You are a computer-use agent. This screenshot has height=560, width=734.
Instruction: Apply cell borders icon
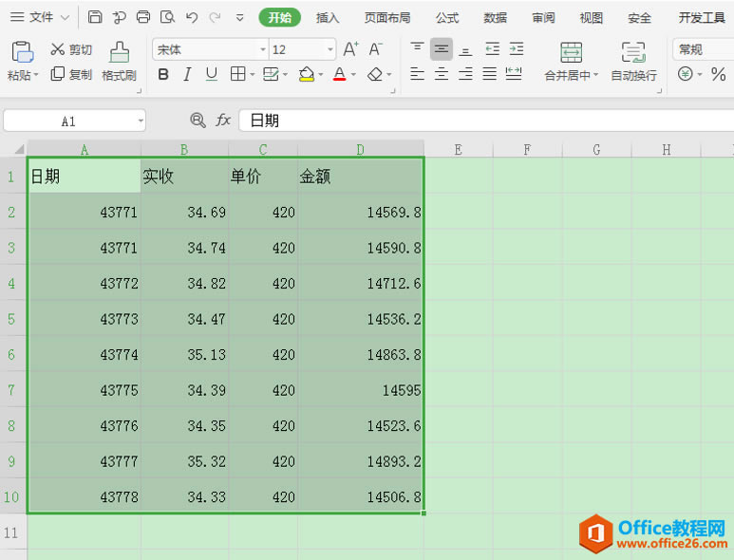coord(237,74)
